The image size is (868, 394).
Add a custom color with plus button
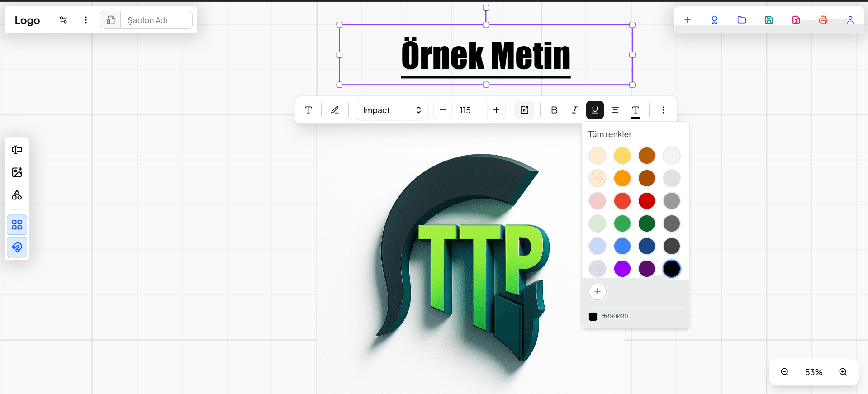point(598,291)
